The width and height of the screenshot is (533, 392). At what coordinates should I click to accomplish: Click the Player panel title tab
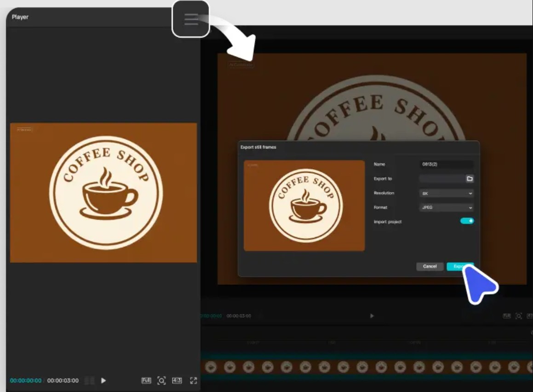[20, 17]
